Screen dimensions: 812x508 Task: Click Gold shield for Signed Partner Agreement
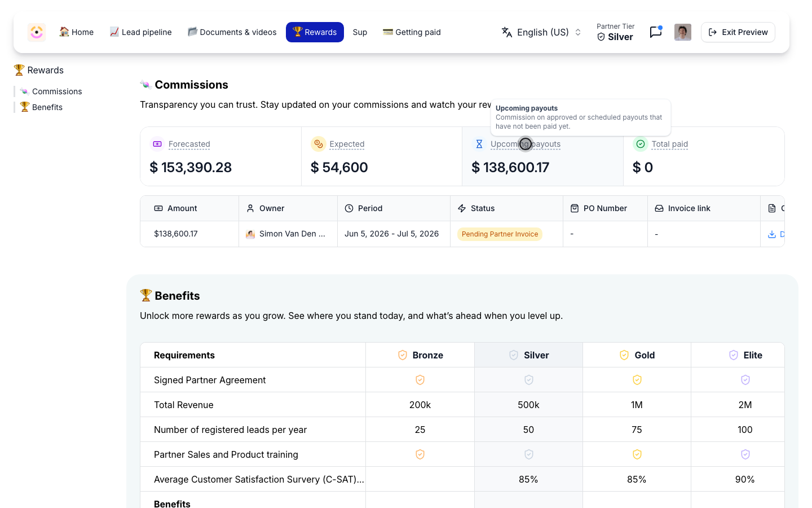point(637,380)
